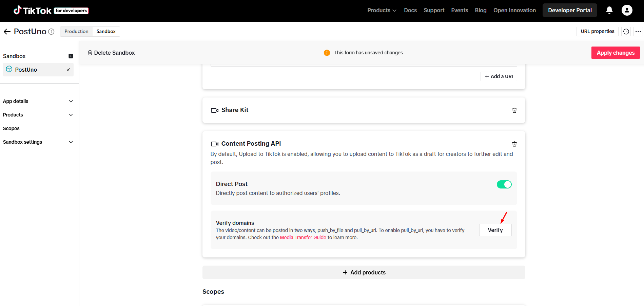Click the notifications bell icon
The width and height of the screenshot is (644, 306).
[609, 11]
